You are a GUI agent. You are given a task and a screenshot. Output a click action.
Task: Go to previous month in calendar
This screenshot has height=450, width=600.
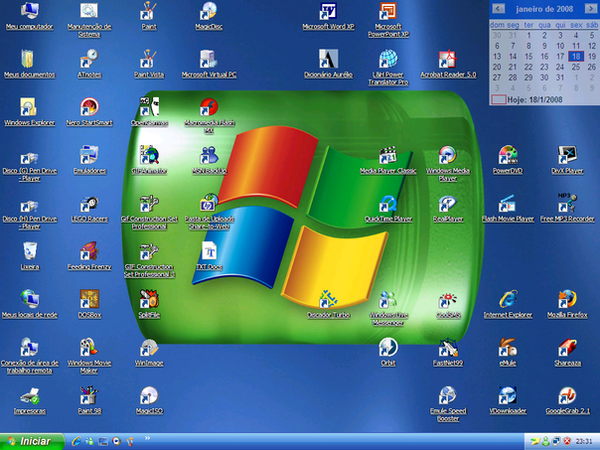[x=498, y=8]
